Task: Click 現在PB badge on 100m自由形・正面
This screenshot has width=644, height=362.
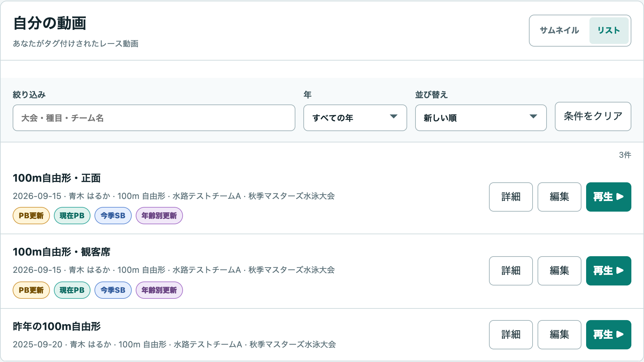Action: [72, 216]
